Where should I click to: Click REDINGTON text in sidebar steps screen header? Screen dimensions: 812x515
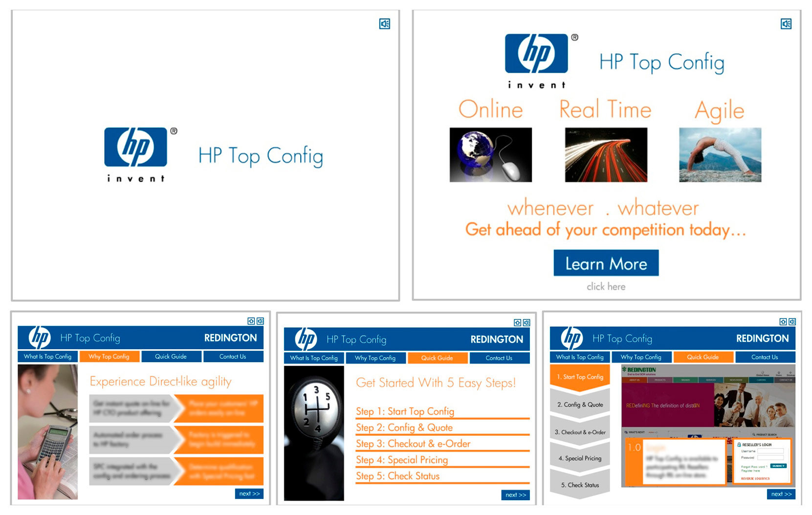763,338
